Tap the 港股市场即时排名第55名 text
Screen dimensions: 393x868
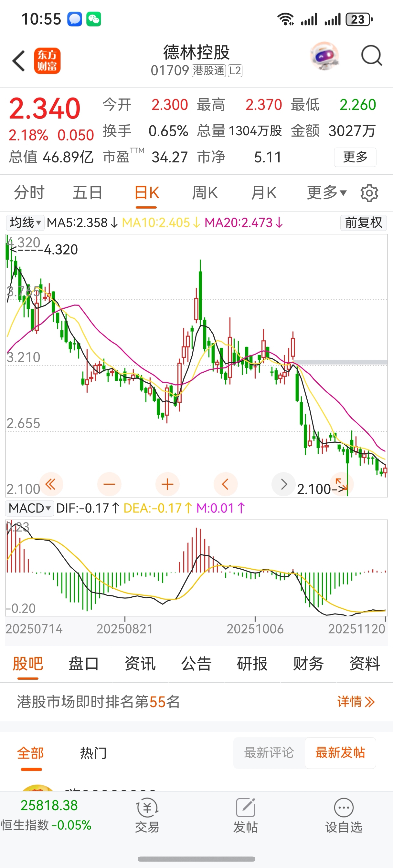(x=99, y=702)
